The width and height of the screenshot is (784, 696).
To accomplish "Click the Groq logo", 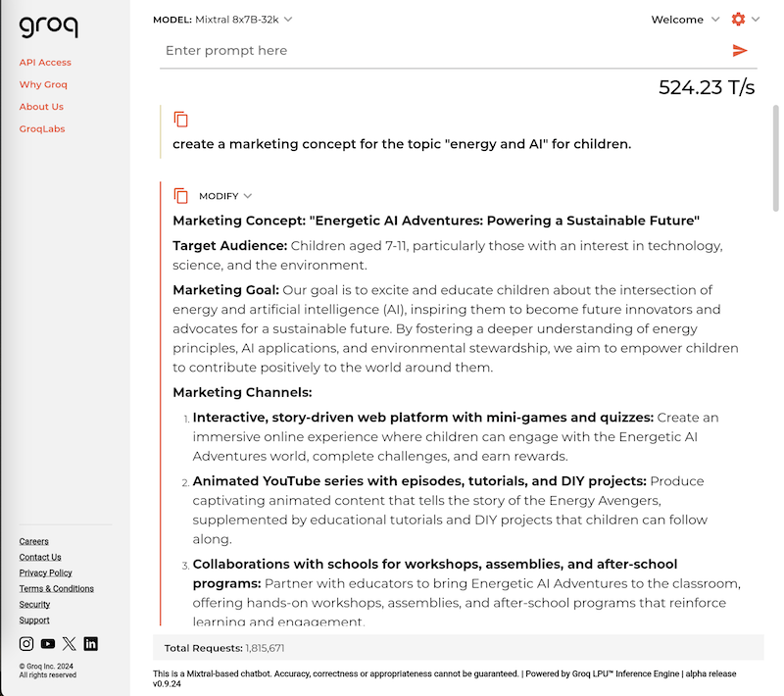I will pyautogui.click(x=48, y=27).
